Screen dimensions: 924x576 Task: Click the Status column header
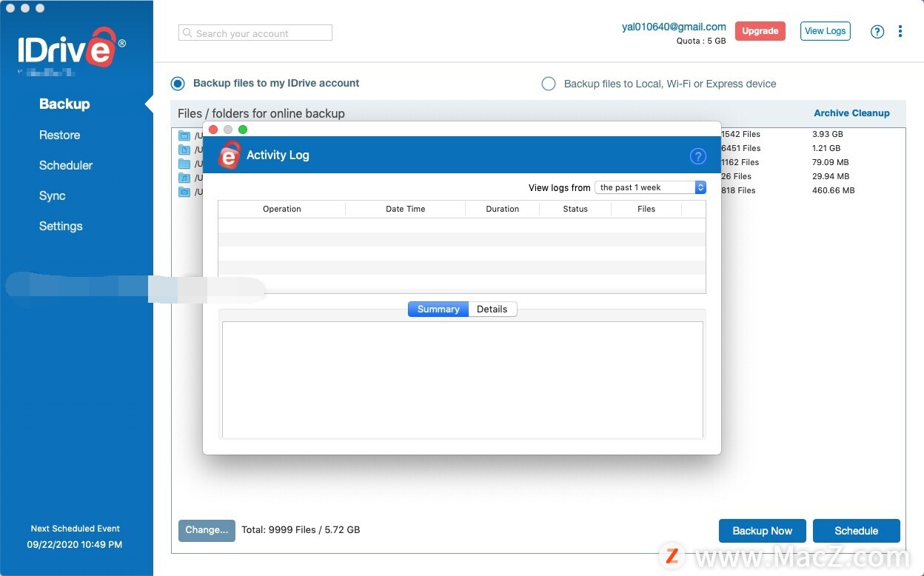point(575,209)
